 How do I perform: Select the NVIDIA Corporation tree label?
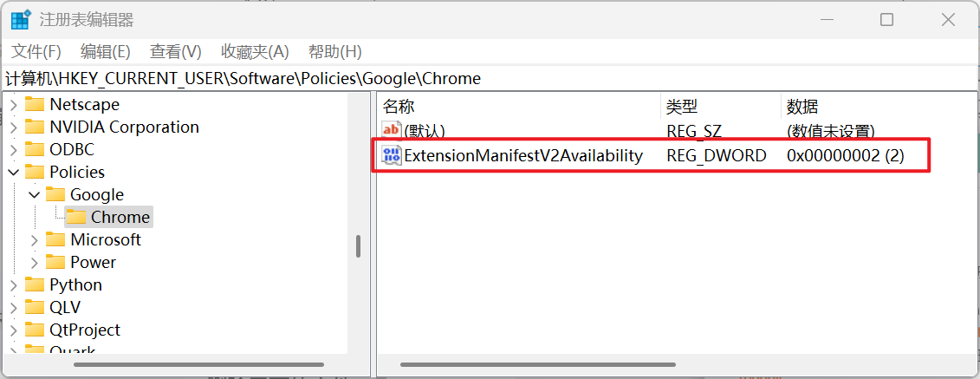click(125, 127)
